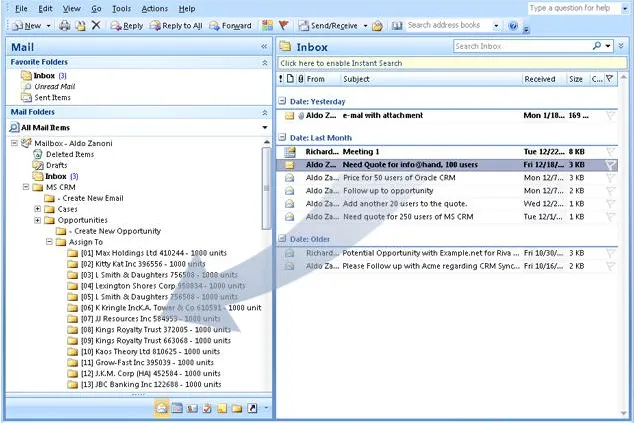
Task: Click the folder list vertical scrollbar thumb
Action: pos(266,188)
